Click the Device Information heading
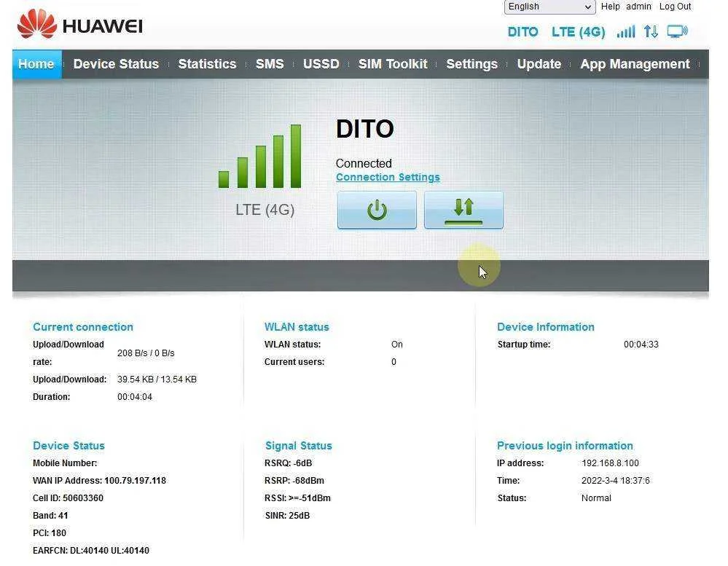The height and width of the screenshot is (566, 728). click(546, 326)
